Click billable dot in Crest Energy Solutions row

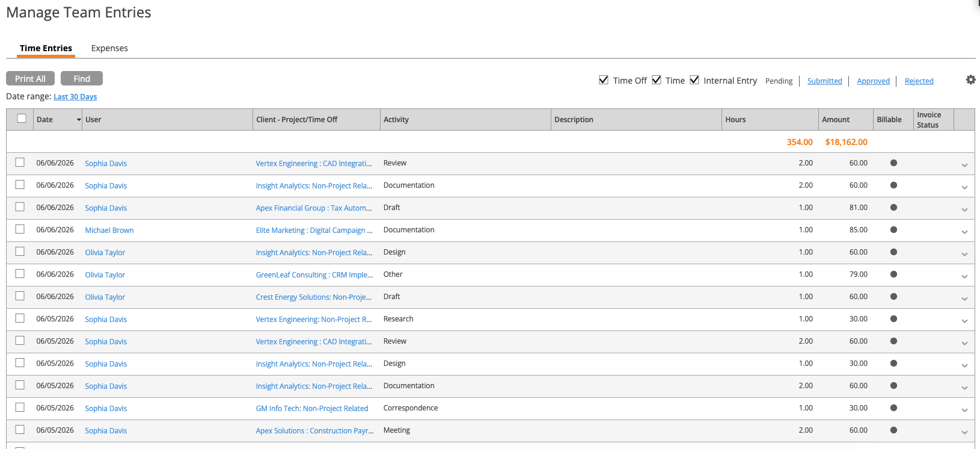coord(893,297)
